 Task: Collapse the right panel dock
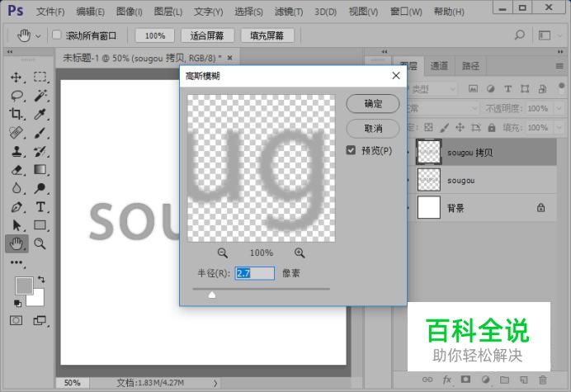pos(559,52)
